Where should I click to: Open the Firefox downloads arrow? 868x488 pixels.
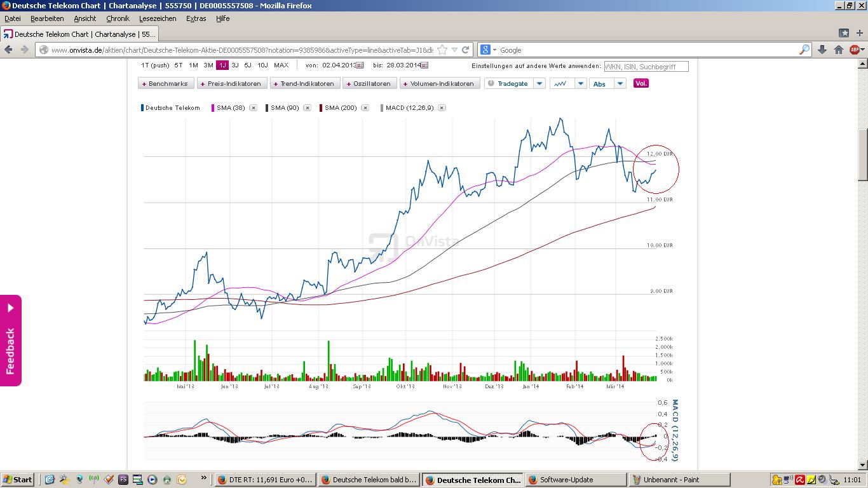(822, 50)
